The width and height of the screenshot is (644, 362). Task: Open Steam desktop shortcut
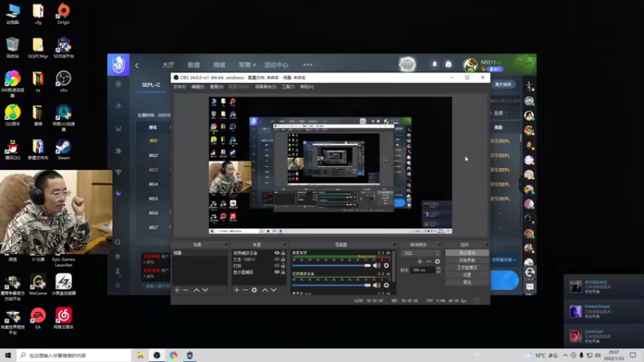coord(64,149)
